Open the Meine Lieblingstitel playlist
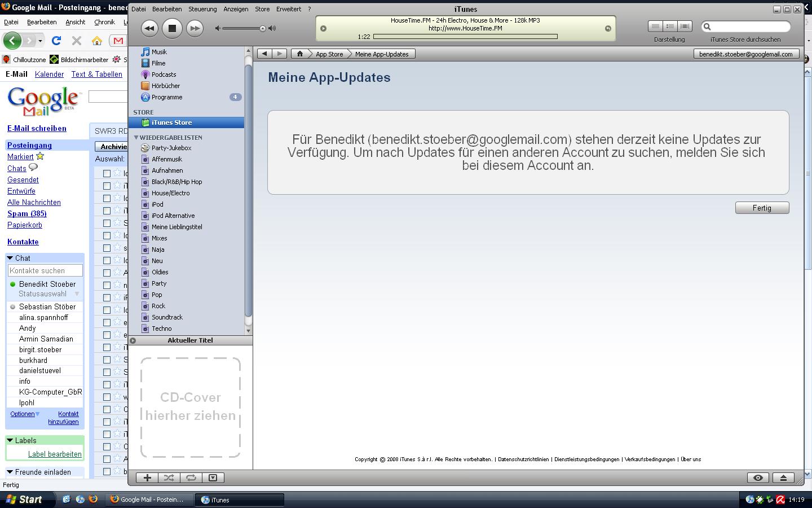 176,227
